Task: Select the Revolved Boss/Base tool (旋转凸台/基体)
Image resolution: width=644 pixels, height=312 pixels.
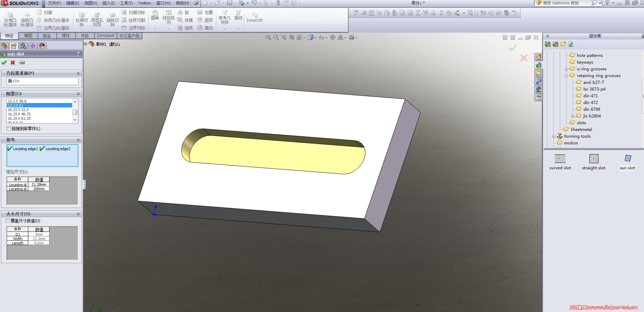Action: pyautogui.click(x=27, y=20)
